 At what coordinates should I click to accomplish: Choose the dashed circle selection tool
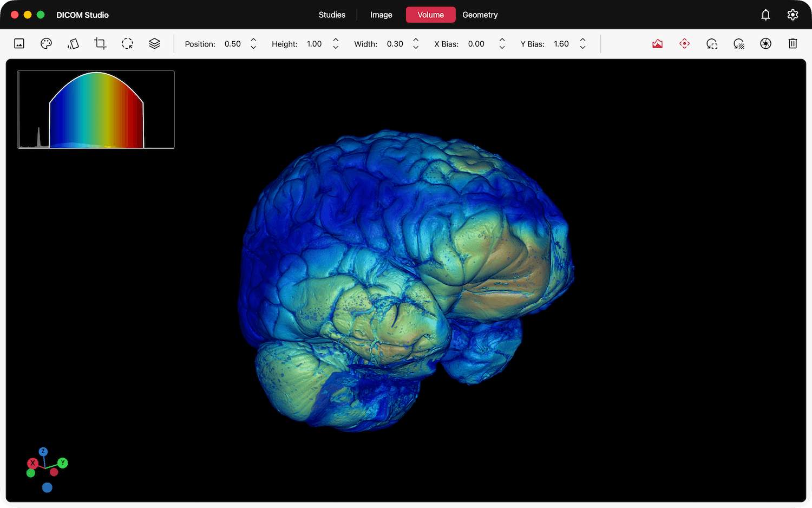tap(127, 44)
